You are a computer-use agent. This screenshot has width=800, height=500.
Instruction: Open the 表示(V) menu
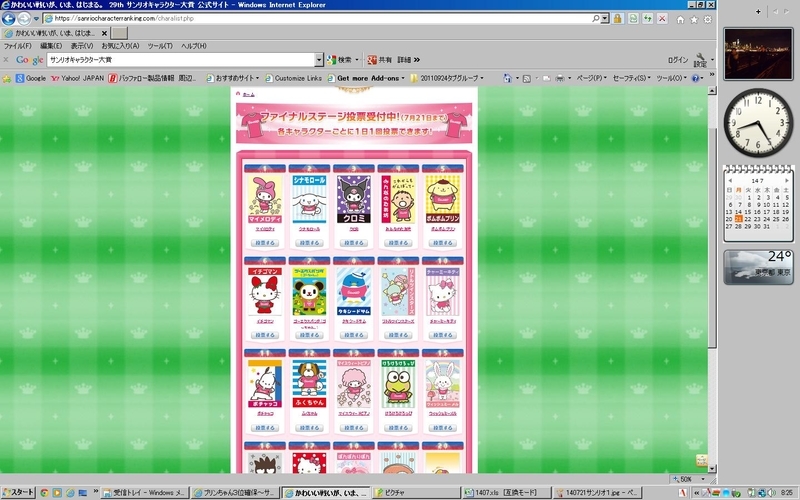[82, 46]
